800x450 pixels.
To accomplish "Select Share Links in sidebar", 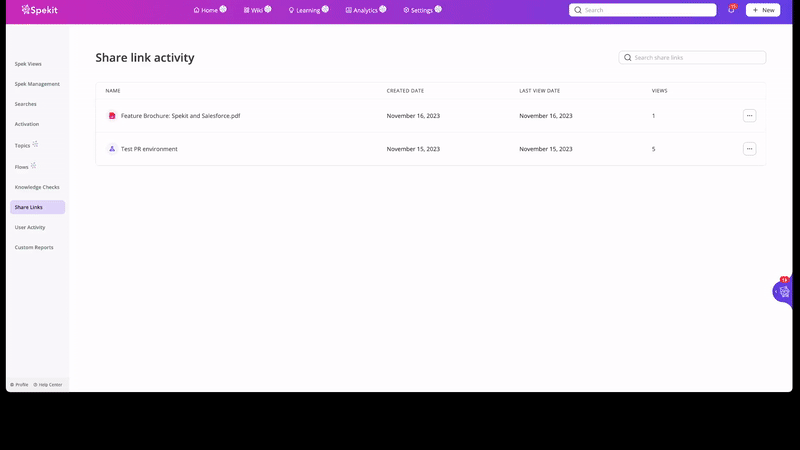I will 37,207.
